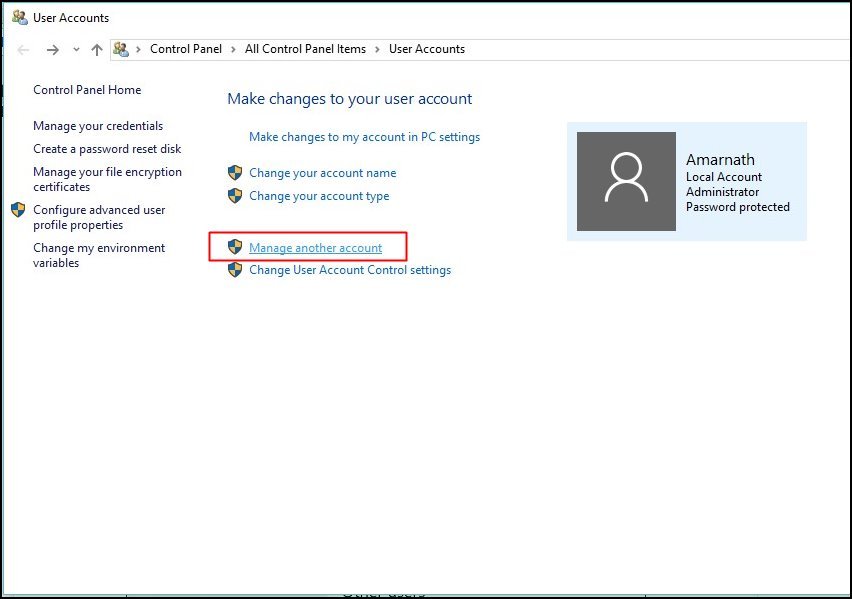The width and height of the screenshot is (852, 599).
Task: Click the Amarnath account picture
Action: click(x=626, y=182)
